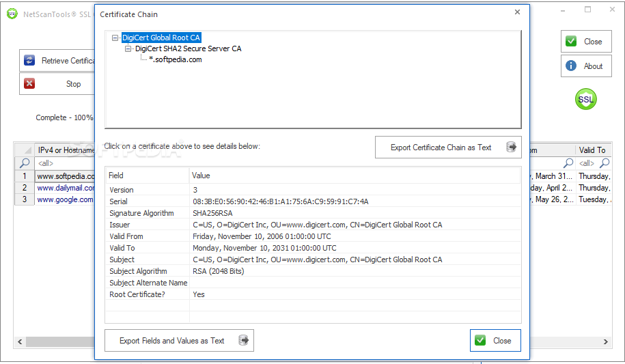This screenshot has width=625, height=364.
Task: Click the red X icon on Stop
Action: [29, 83]
